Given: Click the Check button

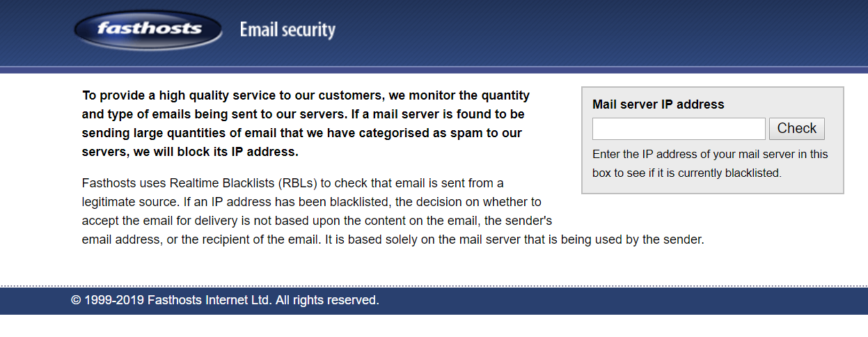Looking at the screenshot, I should [797, 129].
